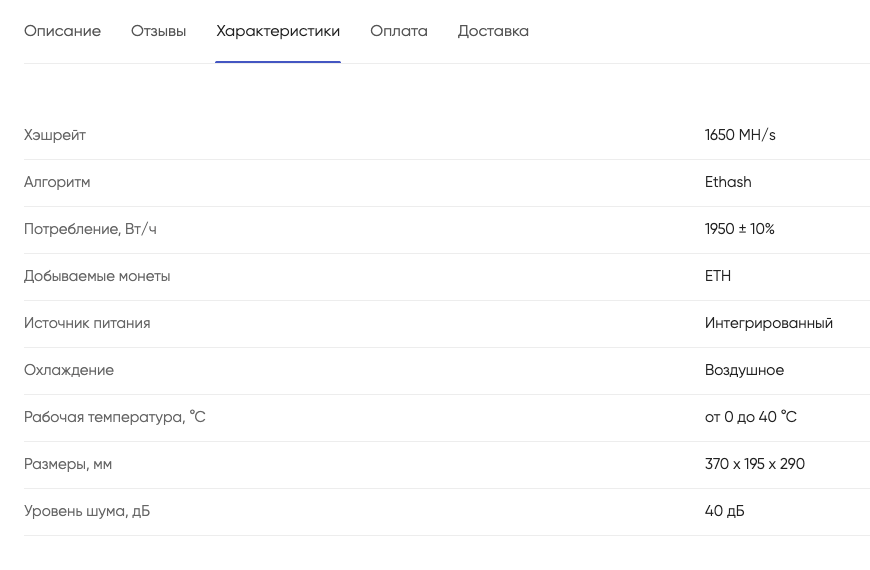Click the Добываемые монеты label
Image resolution: width=870 pixels, height=570 pixels.
[97, 276]
